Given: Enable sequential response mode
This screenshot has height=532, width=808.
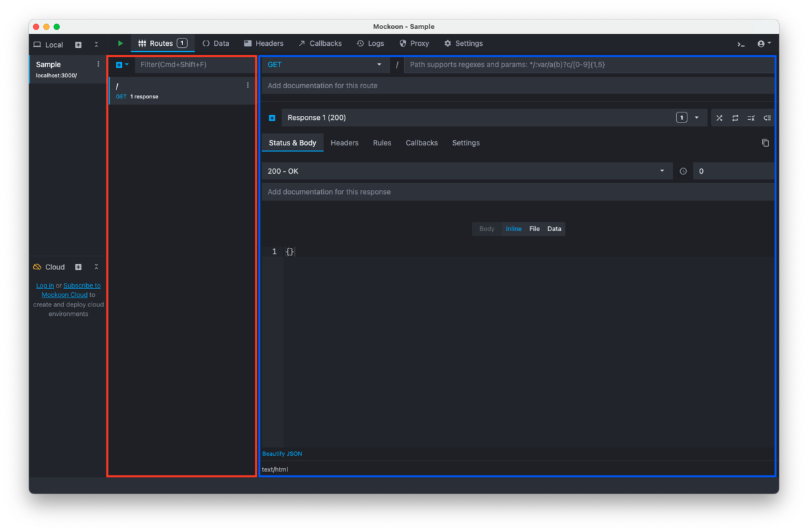Looking at the screenshot, I should coord(735,118).
